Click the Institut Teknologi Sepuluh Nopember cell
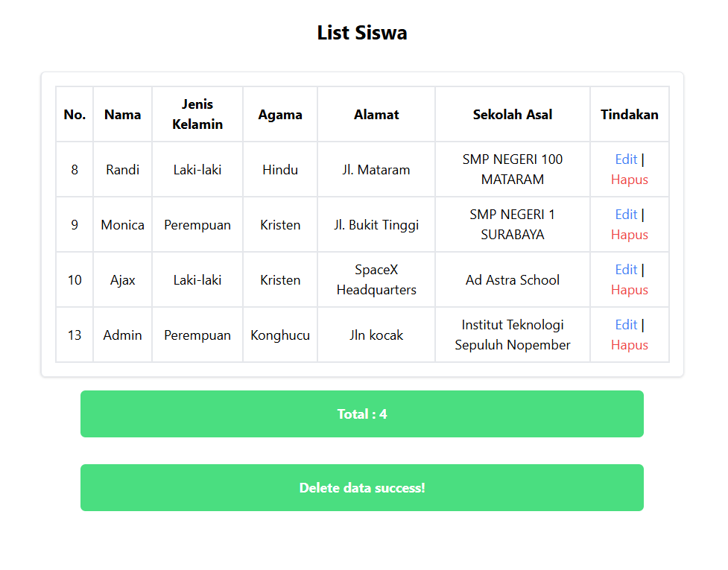 coord(513,335)
